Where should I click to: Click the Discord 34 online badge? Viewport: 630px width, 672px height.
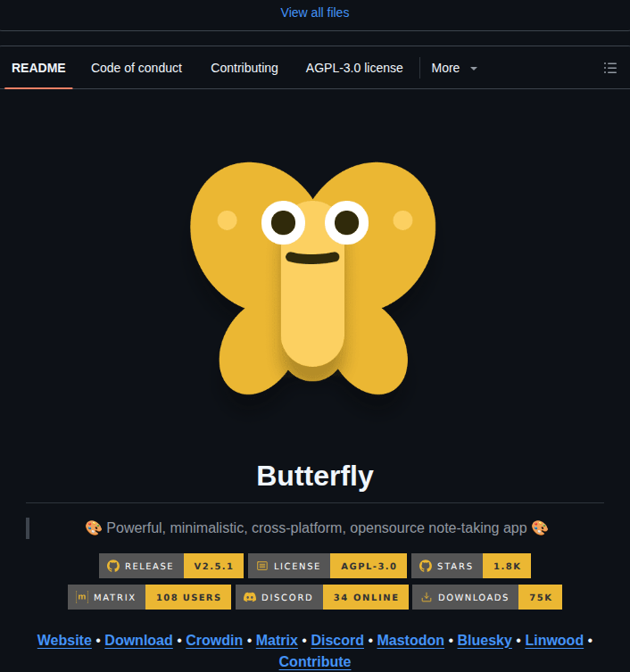tap(322, 597)
